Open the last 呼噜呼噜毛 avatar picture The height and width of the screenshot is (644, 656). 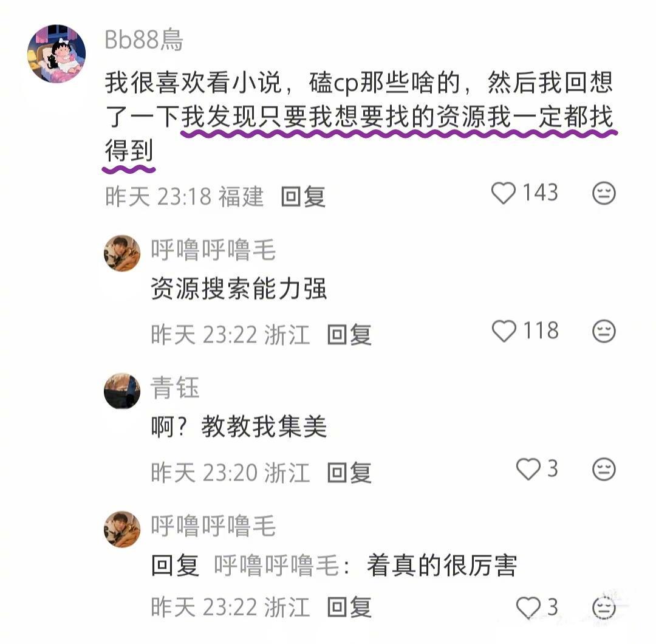pos(122,529)
